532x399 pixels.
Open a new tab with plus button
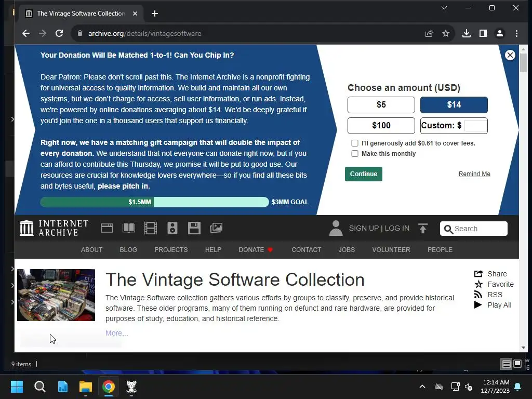[x=155, y=14]
